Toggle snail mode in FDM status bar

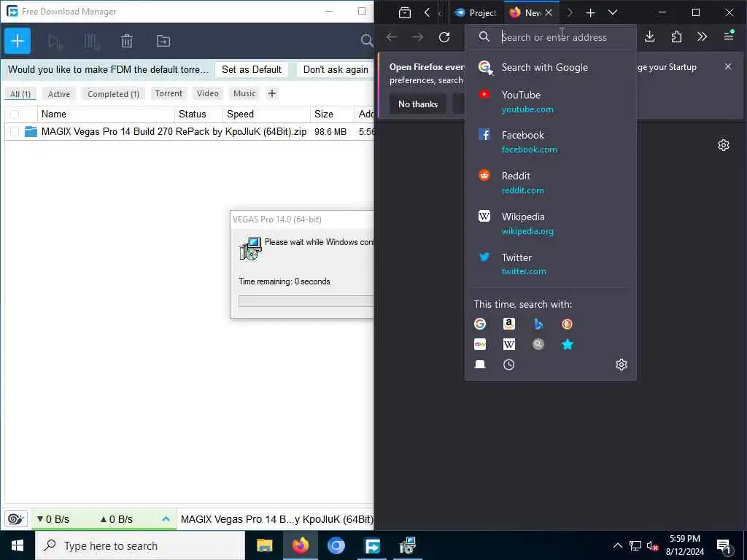tap(16, 519)
